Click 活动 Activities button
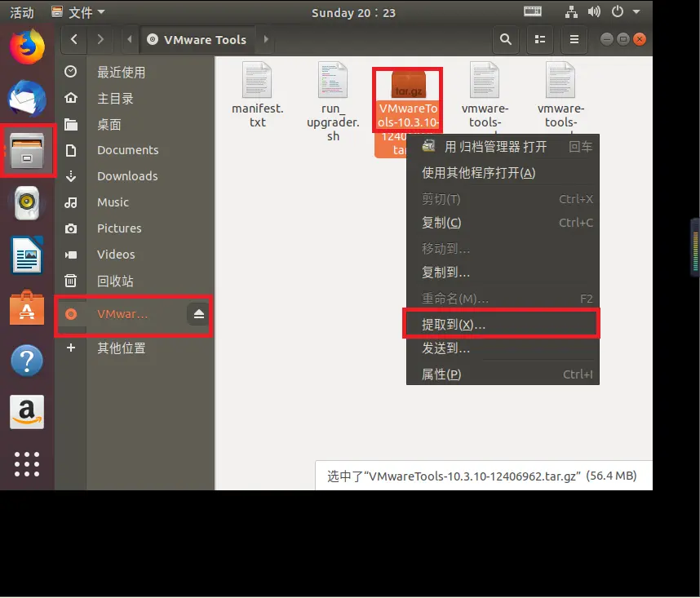700x598 pixels. [x=22, y=12]
